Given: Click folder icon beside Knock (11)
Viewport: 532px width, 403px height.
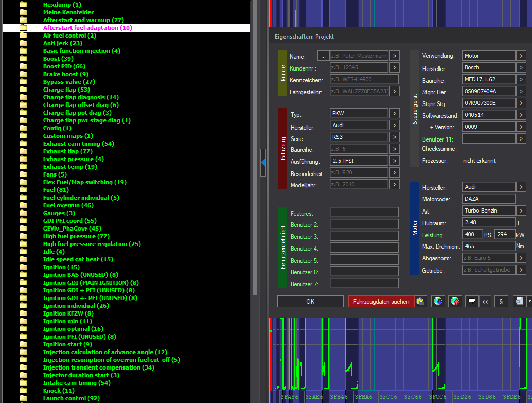Looking at the screenshot, I should pyautogui.click(x=23, y=391).
